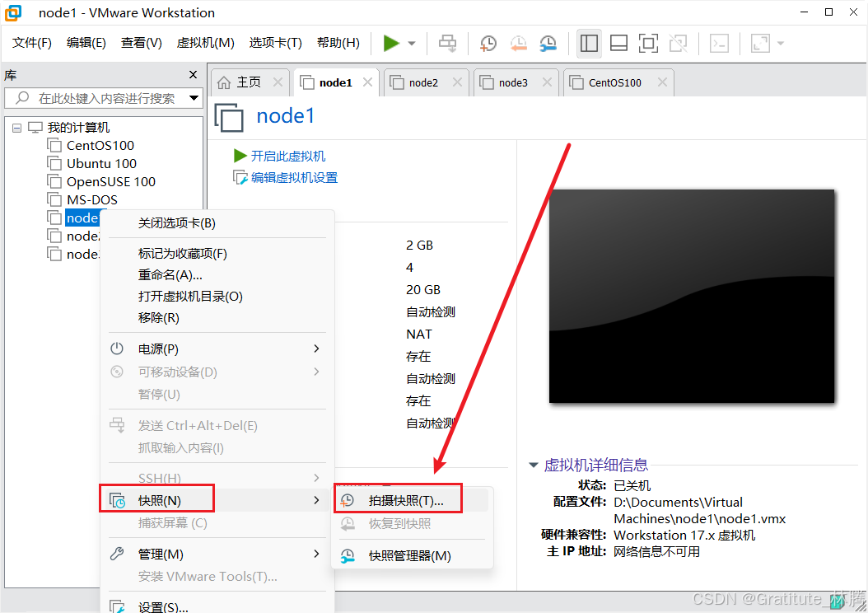Open the 虚拟机(M) menu
The image size is (868, 613).
click(x=205, y=43)
